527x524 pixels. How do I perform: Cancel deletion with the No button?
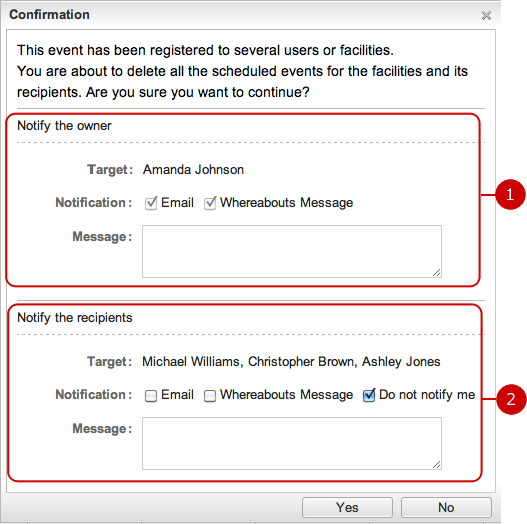coord(446,507)
